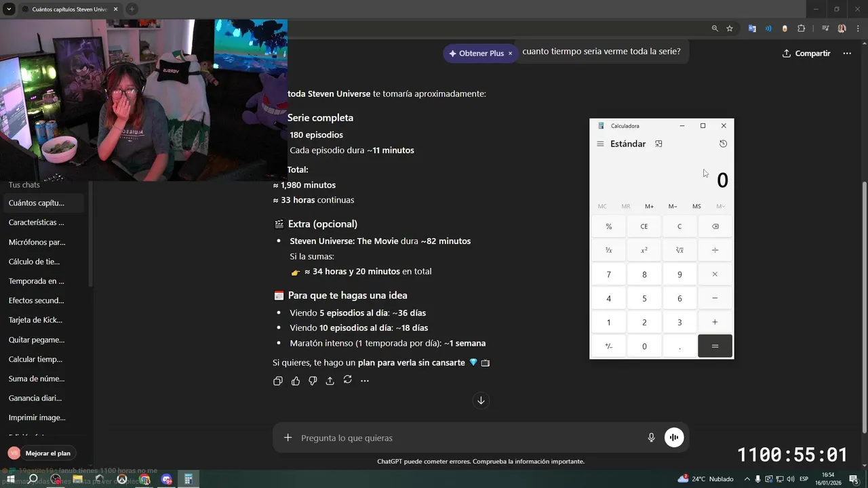Click digit 8 on calculator
The image size is (868, 488).
pyautogui.click(x=644, y=274)
